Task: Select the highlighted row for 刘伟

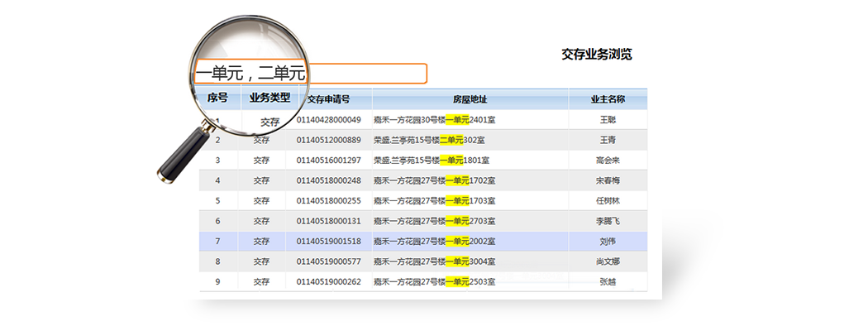Action: pos(608,241)
